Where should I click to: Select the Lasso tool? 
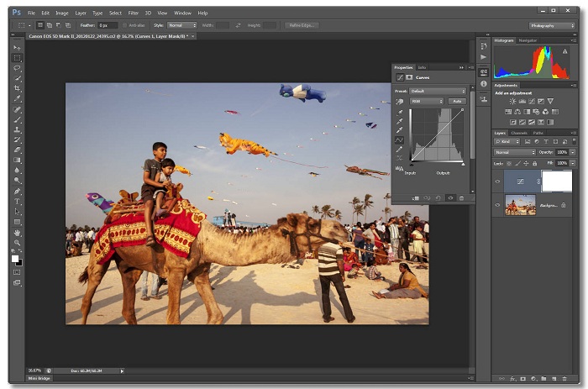click(17, 68)
